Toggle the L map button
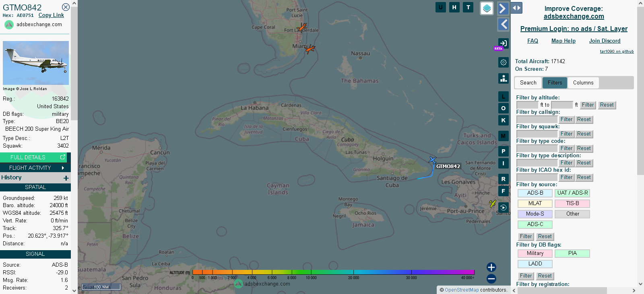 (x=503, y=97)
